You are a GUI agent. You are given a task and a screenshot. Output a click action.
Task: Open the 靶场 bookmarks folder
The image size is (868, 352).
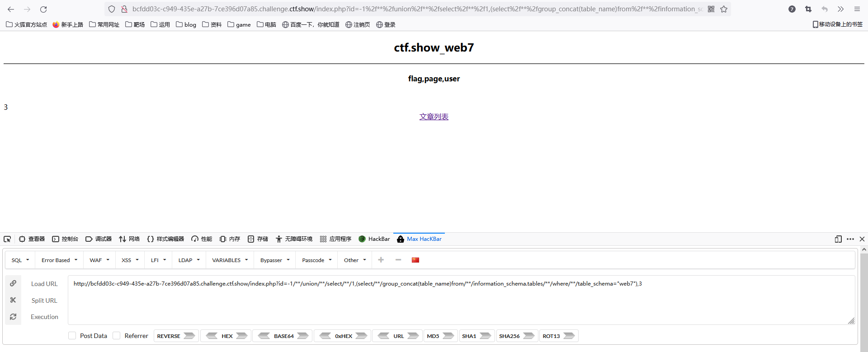click(135, 24)
